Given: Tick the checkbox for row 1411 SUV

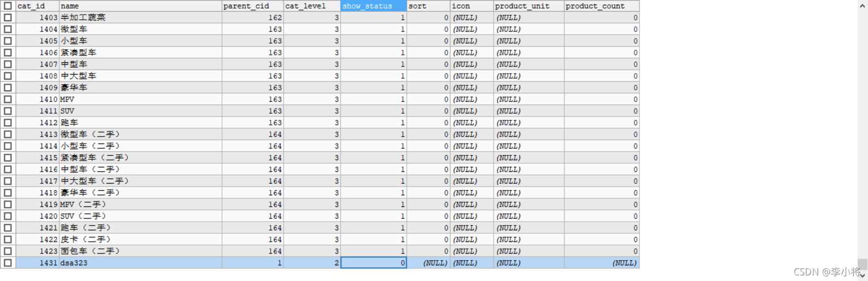Looking at the screenshot, I should coord(8,111).
